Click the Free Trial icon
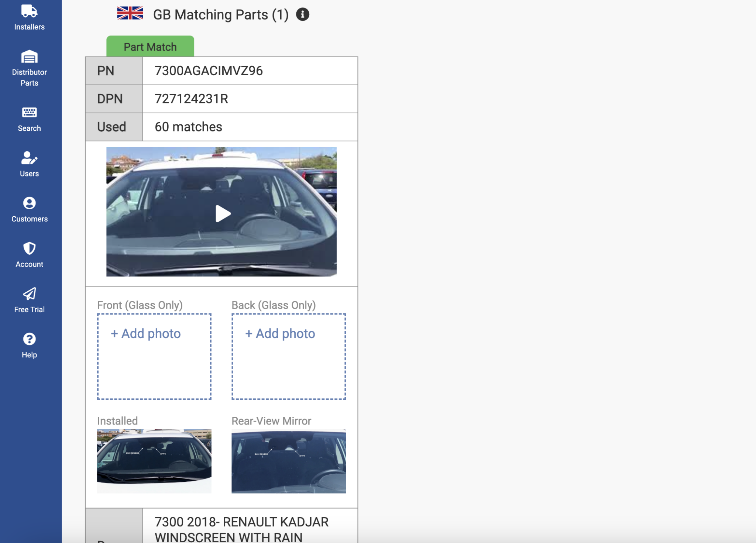Viewport: 756px width, 543px height. [29, 293]
